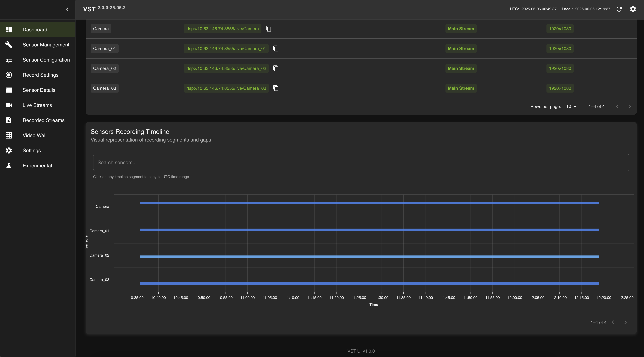Screen dimensions: 644x357
Task: Open Record Settings page
Action: [40, 75]
